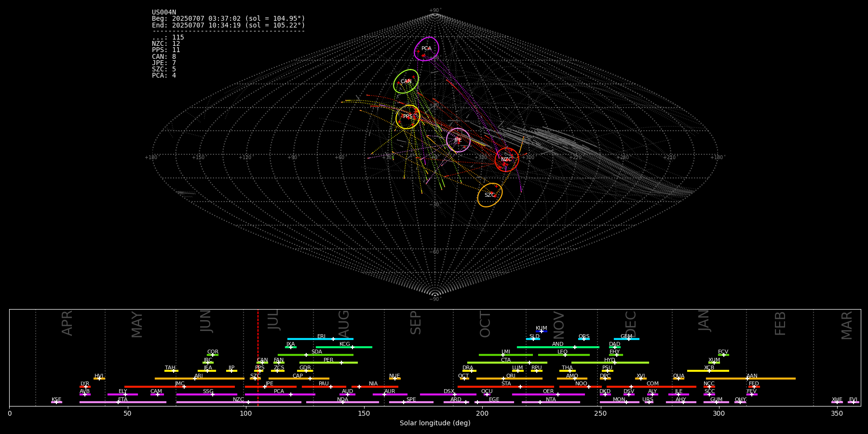
Task: Select the GEM shower bar in timeline
Action: pyautogui.click(x=626, y=339)
